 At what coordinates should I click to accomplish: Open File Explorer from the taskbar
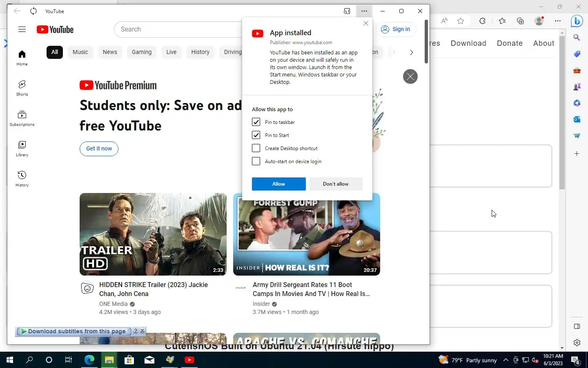109,360
